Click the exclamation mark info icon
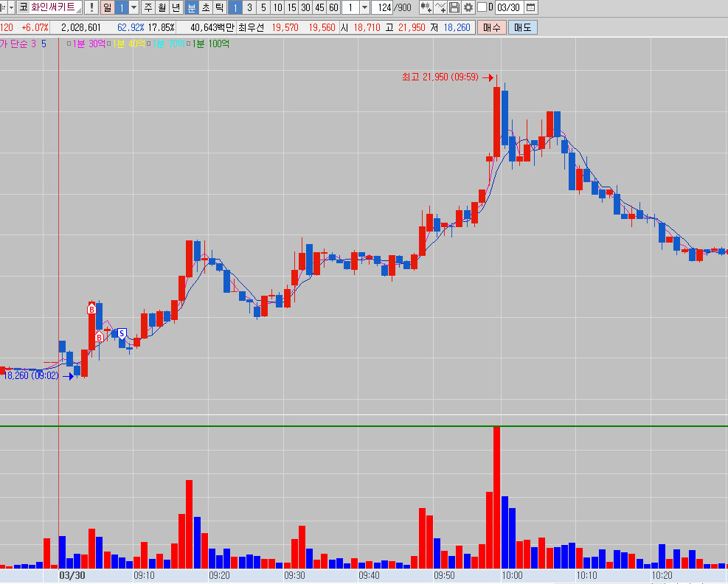The image size is (728, 584). tap(91, 7)
